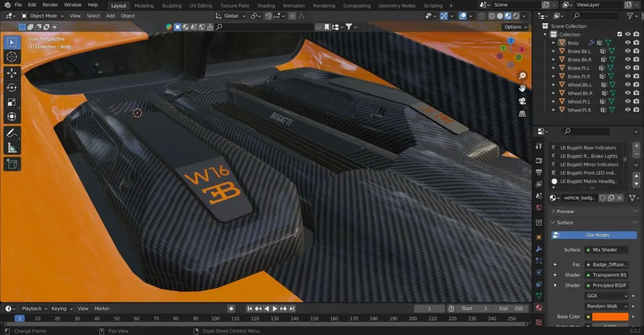This screenshot has height=335, width=644.
Task: Open the Render menu
Action: 50,5
